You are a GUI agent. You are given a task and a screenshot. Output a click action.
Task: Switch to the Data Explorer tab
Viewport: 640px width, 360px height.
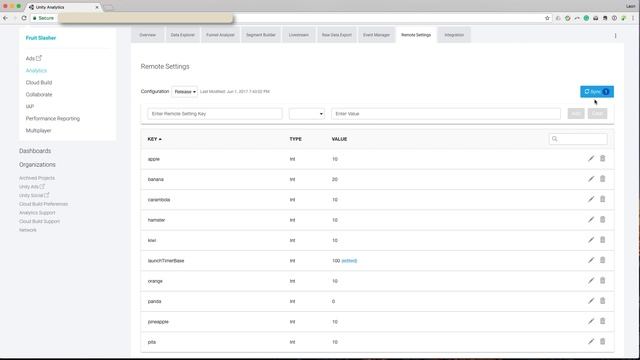[x=182, y=35]
